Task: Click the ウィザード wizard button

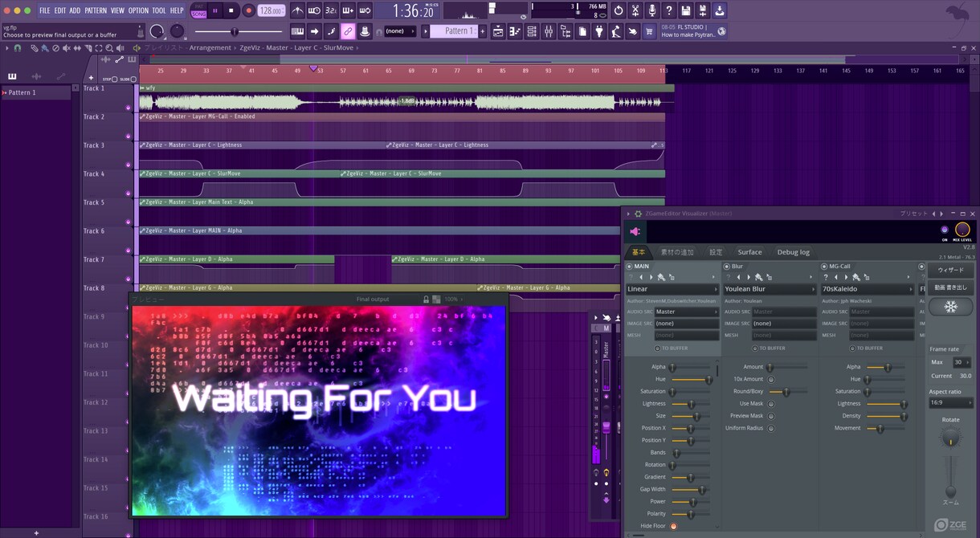Action: pos(950,270)
